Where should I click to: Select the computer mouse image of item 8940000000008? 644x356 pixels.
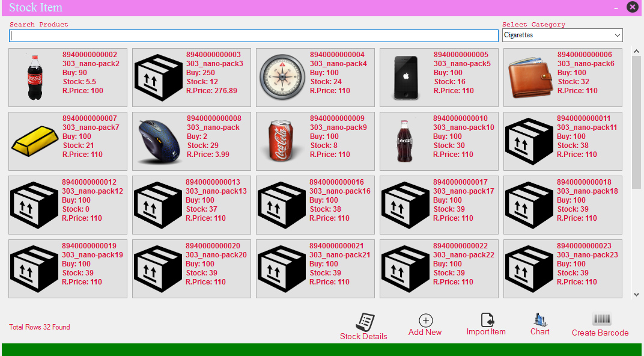click(159, 142)
